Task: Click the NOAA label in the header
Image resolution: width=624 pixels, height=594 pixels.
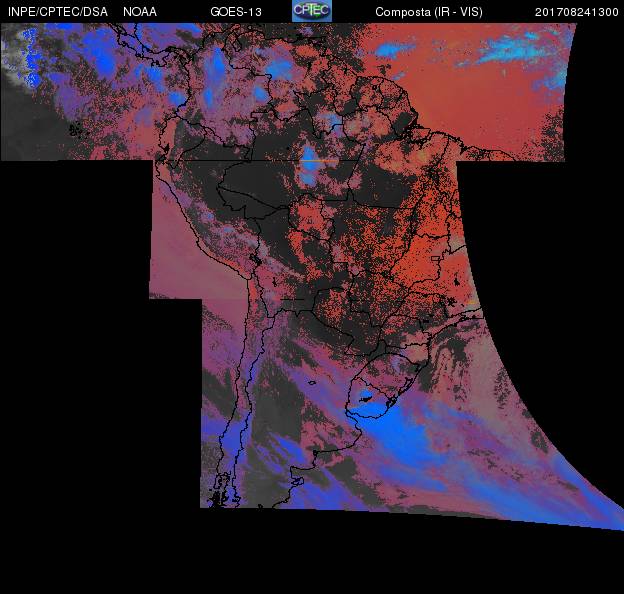Action: click(x=140, y=12)
